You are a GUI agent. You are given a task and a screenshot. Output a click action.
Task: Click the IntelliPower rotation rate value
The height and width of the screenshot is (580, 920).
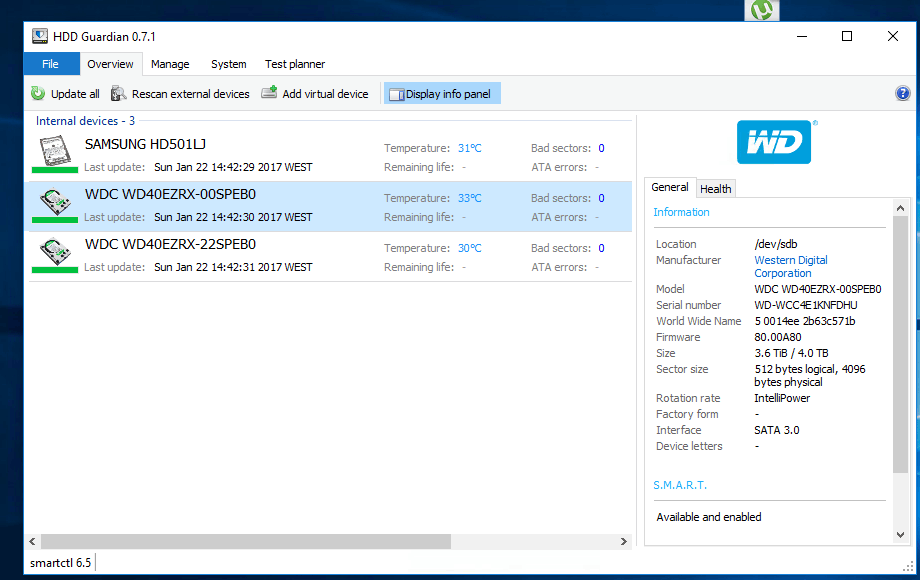coord(782,398)
